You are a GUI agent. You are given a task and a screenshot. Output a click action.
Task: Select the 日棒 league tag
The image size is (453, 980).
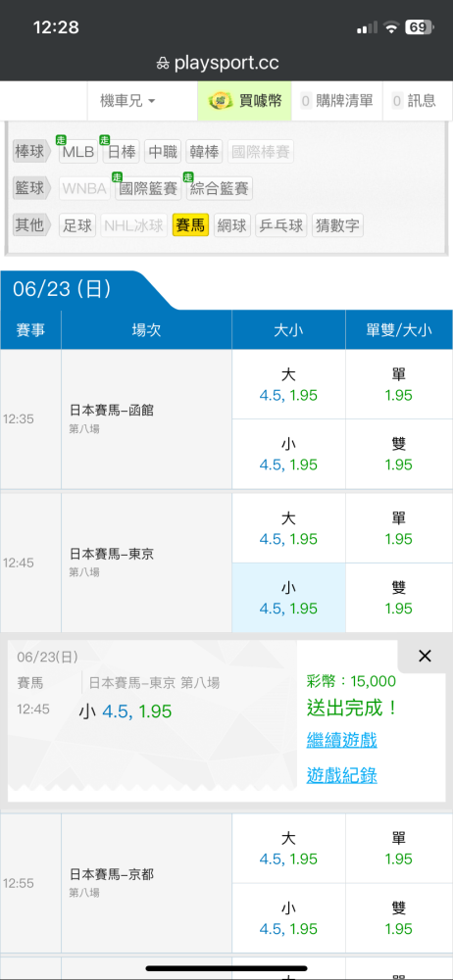click(x=122, y=152)
